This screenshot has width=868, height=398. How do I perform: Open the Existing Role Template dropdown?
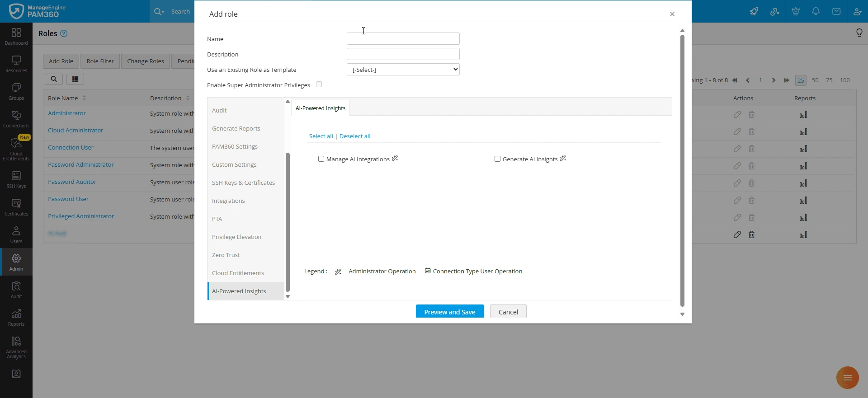tap(403, 70)
